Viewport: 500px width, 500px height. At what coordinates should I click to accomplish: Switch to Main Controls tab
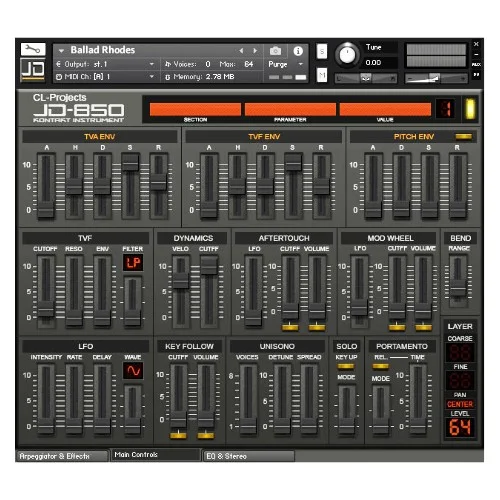pos(155,455)
